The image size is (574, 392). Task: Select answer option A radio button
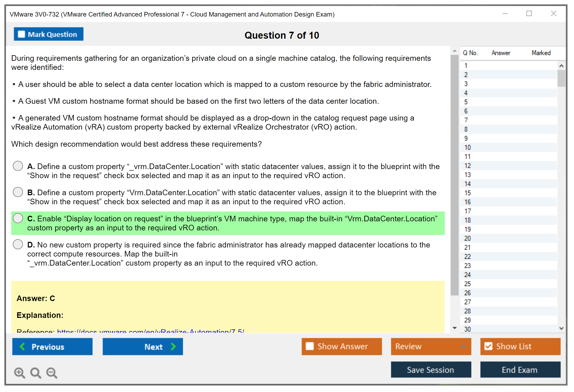(x=18, y=166)
